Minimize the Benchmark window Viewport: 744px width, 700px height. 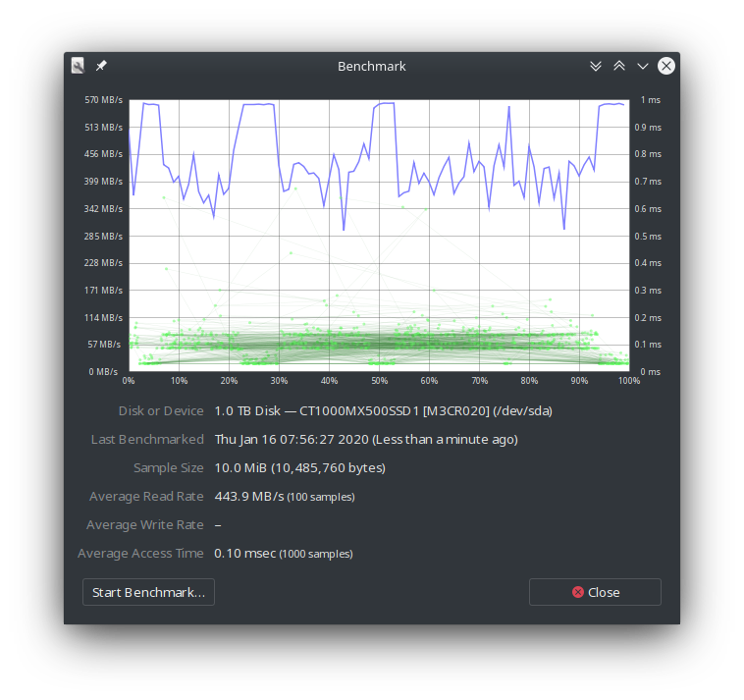pos(642,66)
